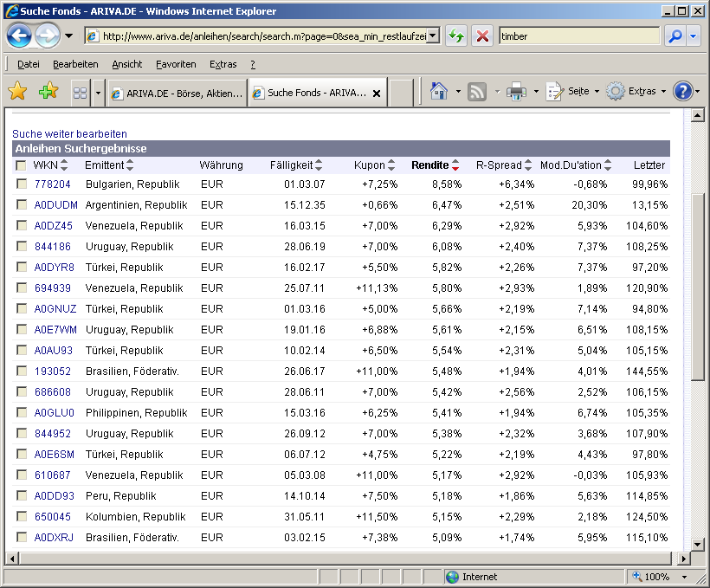Click the vertical scrollbar thumb
This screenshot has height=588, width=710.
pyautogui.click(x=697, y=287)
